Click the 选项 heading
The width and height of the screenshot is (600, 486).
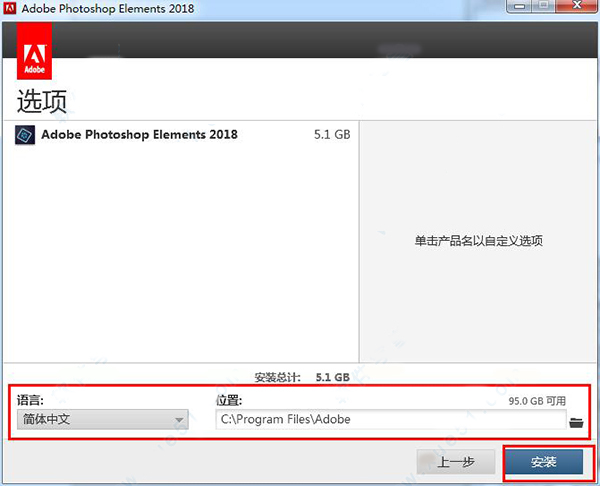pyautogui.click(x=42, y=101)
